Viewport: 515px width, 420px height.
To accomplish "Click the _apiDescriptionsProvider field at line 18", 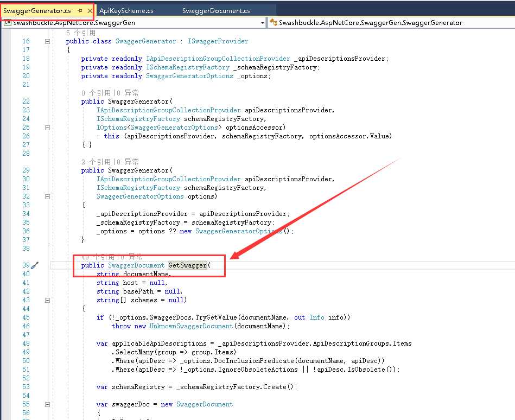I will (x=340, y=59).
